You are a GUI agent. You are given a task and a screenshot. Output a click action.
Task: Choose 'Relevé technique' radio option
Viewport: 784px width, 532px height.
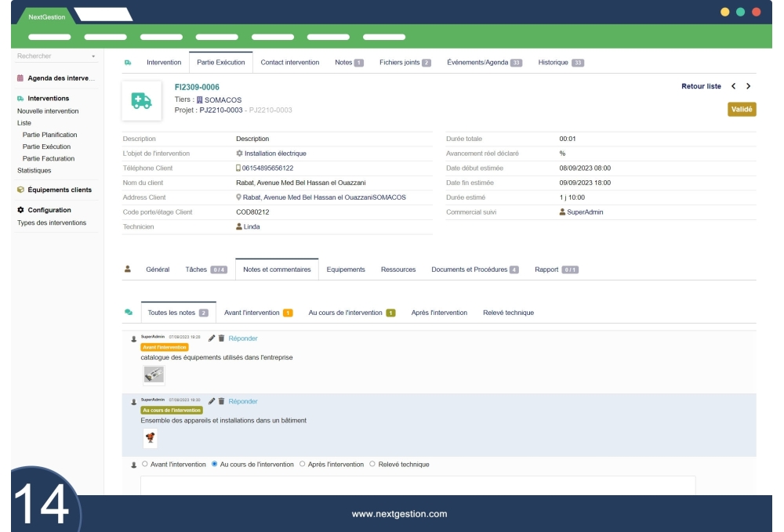[372, 464]
